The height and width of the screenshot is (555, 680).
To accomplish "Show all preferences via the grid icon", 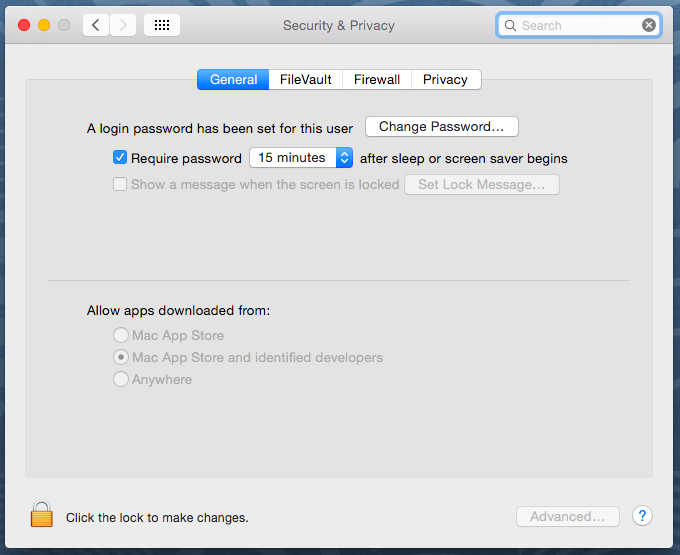I will click(162, 25).
